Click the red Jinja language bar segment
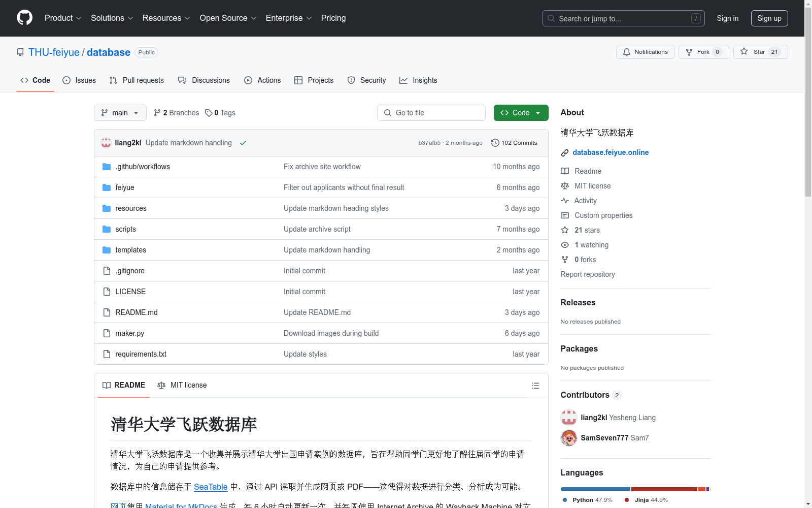 pyautogui.click(x=664, y=489)
